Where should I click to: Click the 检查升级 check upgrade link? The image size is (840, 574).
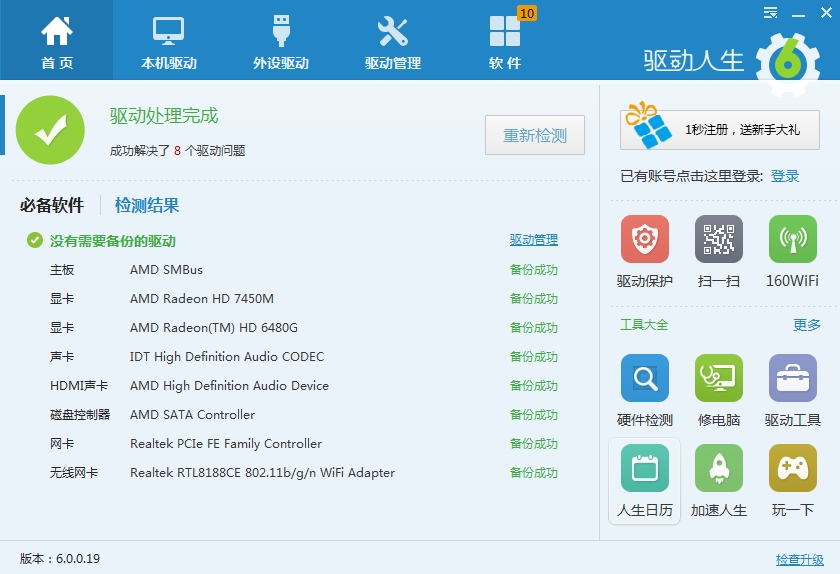800,559
